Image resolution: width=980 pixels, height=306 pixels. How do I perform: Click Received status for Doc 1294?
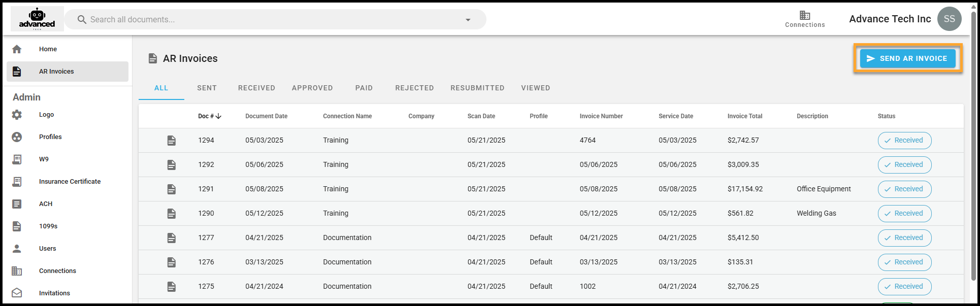click(904, 141)
